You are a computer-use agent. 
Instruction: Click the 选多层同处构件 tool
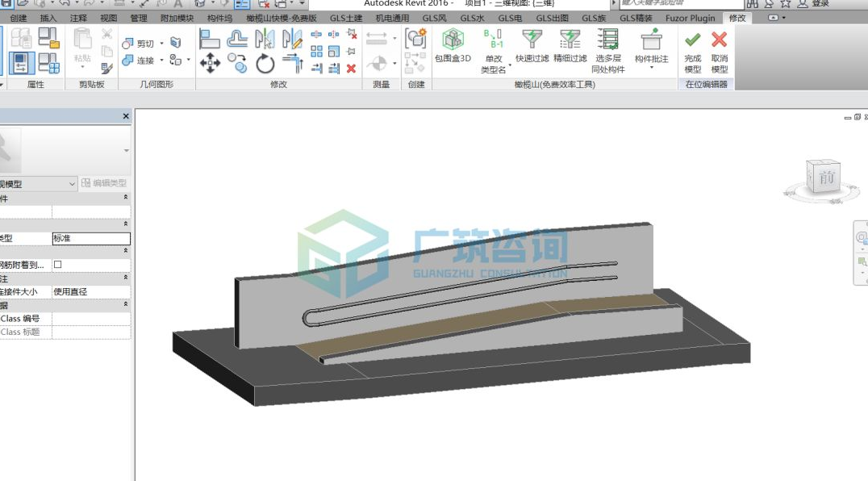[x=607, y=52]
